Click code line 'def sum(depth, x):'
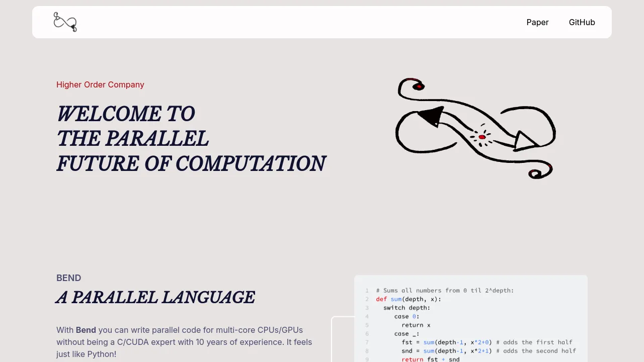The width and height of the screenshot is (644, 362). 409,299
